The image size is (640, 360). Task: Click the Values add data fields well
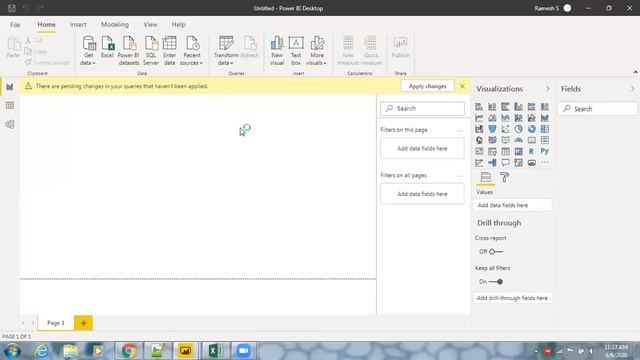[513, 205]
